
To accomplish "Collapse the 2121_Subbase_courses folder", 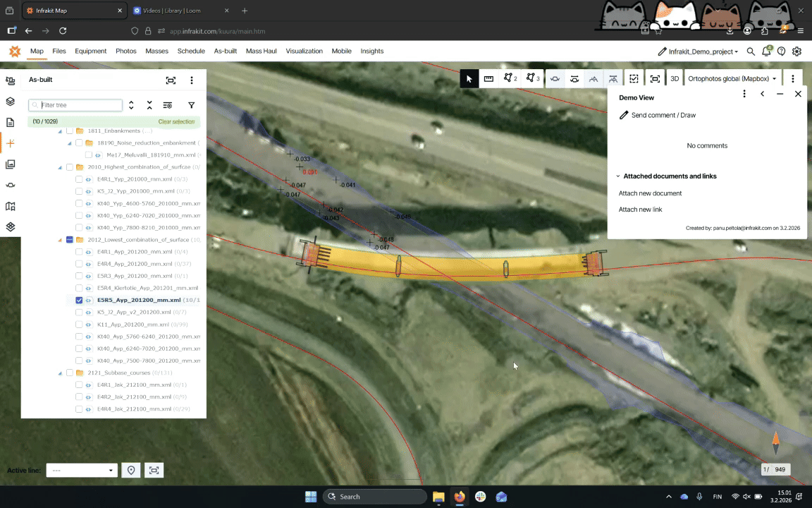I will pos(60,373).
